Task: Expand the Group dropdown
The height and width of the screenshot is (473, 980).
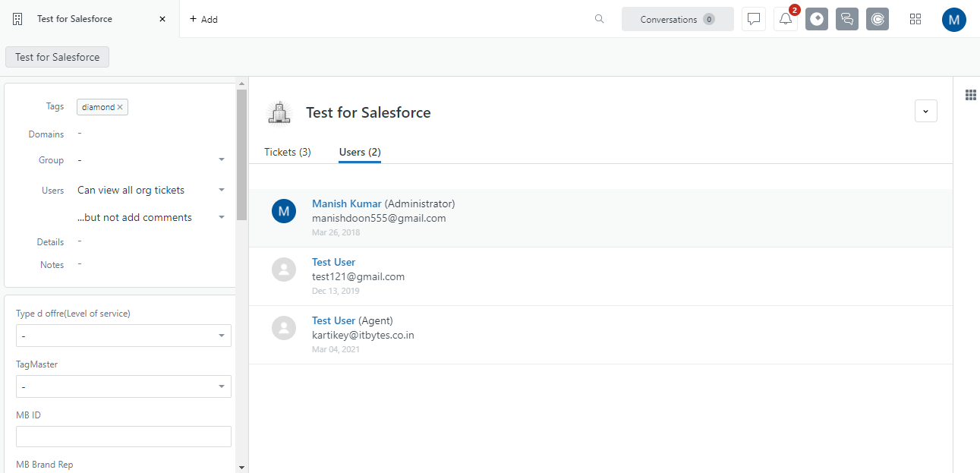Action: tap(222, 160)
